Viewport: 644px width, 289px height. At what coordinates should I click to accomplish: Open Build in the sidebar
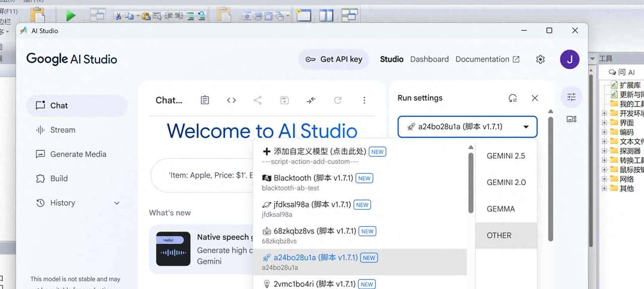(77, 178)
